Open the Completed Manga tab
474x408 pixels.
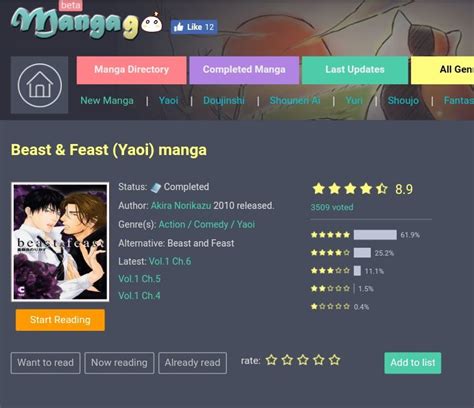[x=244, y=70]
